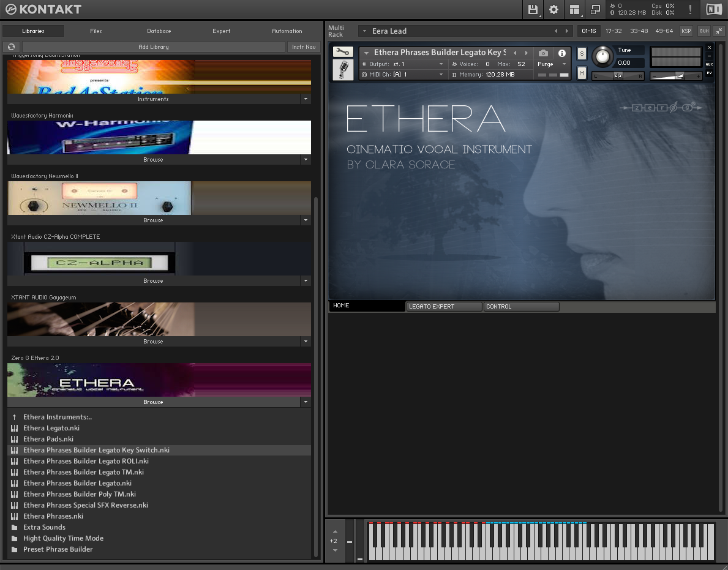
Task: Click the microphone instrument icon
Action: click(343, 70)
